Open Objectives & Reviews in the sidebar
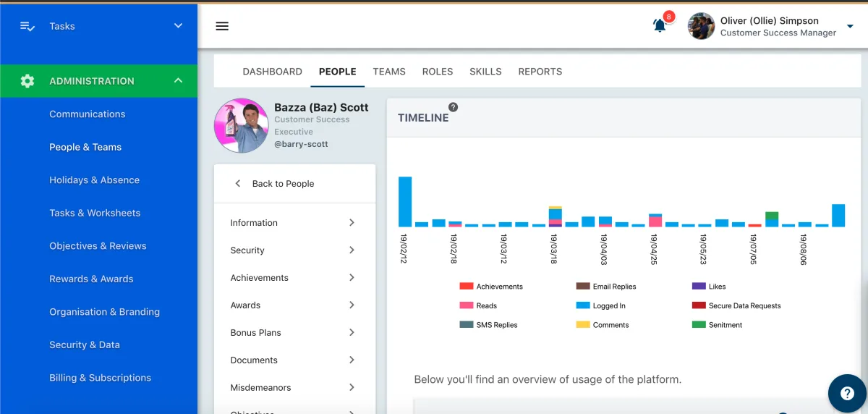 pyautogui.click(x=98, y=246)
